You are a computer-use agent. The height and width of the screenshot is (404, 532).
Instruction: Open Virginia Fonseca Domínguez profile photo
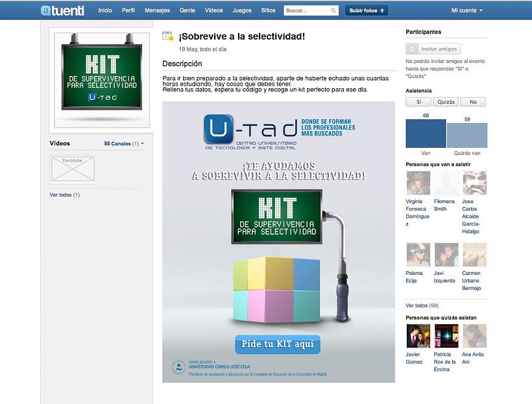[418, 183]
